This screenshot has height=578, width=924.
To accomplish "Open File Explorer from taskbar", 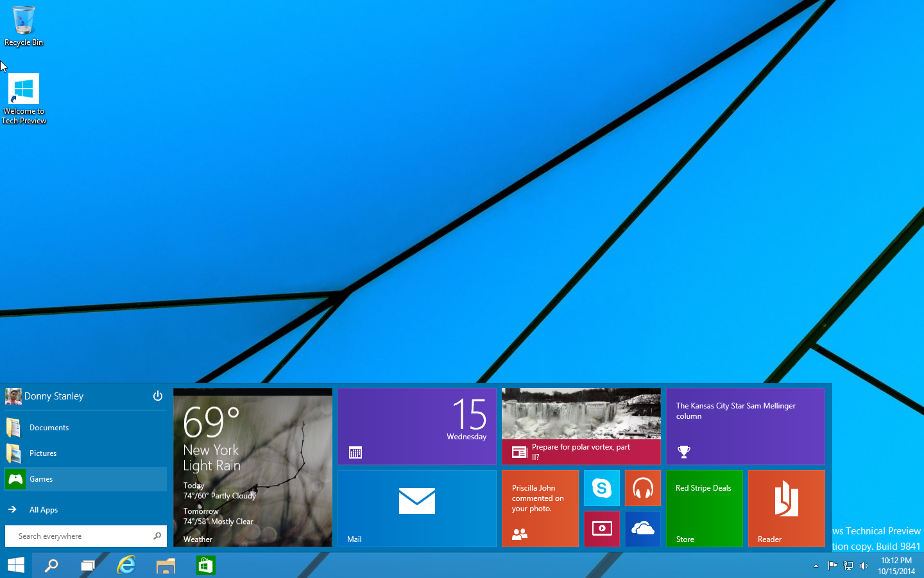I will tap(166, 565).
